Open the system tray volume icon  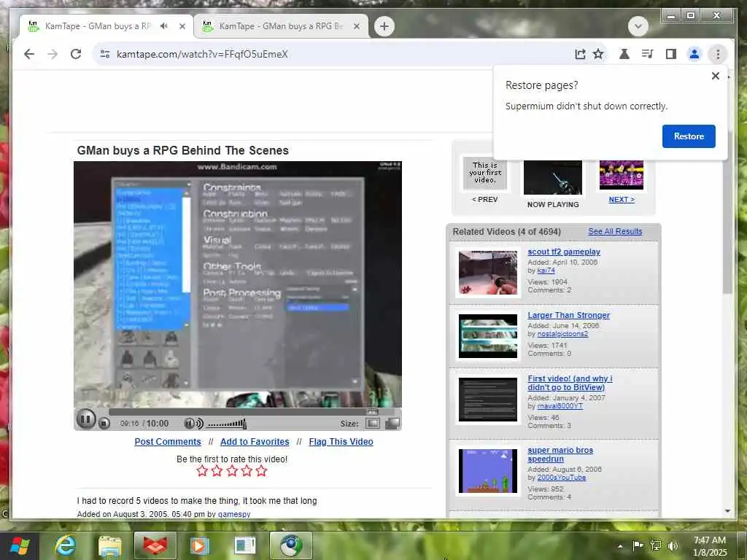[673, 545]
